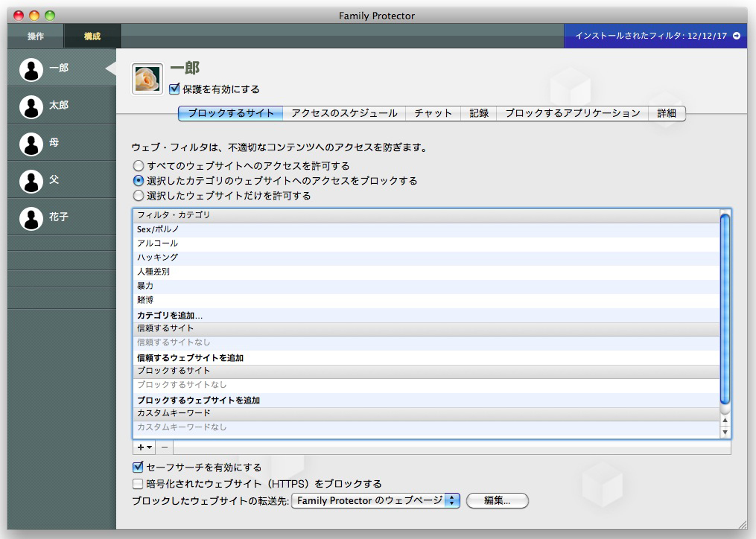The image size is (756, 539).
Task: Open the 詳細 tab
Action: pyautogui.click(x=667, y=113)
